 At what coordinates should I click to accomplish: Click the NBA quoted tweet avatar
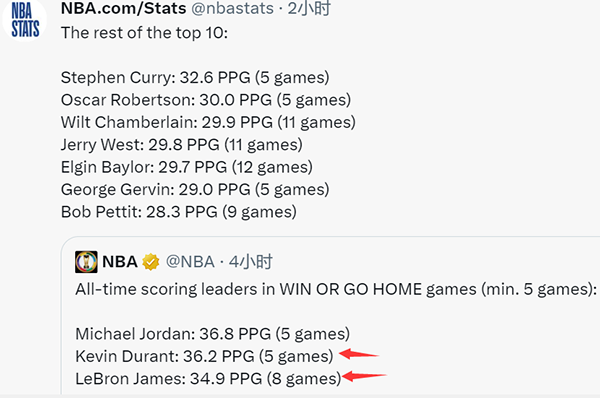(86, 262)
